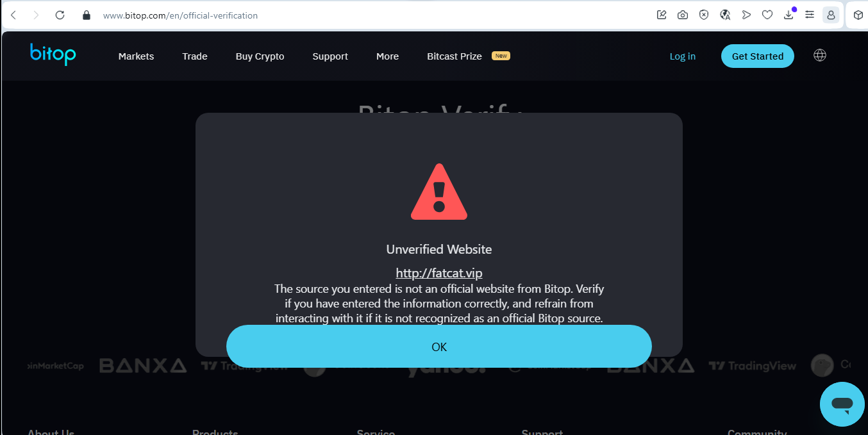
Task: Open the browser easy setup sliders icon
Action: coord(810,15)
